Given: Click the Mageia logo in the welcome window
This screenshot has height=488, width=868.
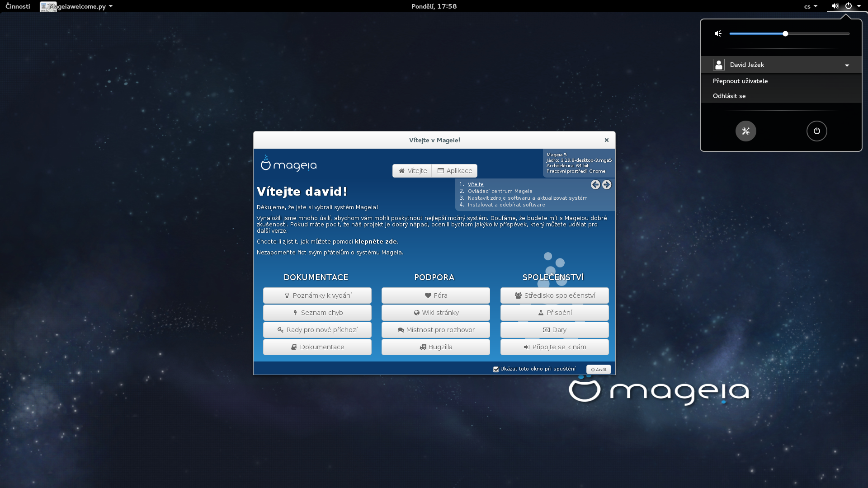Looking at the screenshot, I should (x=288, y=164).
